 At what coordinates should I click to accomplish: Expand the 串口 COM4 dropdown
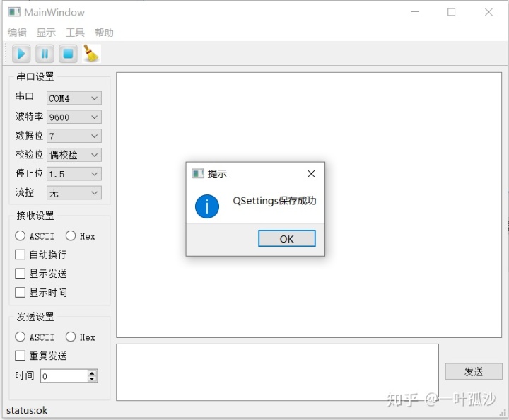click(x=74, y=98)
